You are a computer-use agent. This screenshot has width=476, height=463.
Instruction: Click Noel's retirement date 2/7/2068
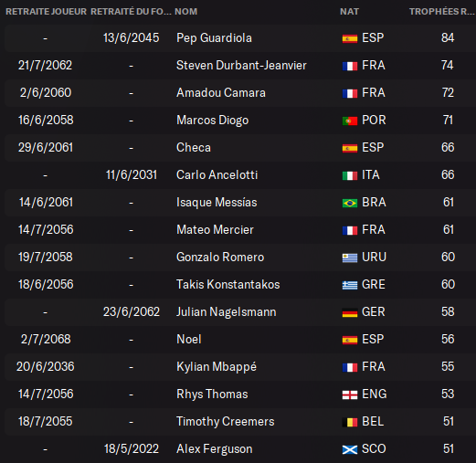pyautogui.click(x=46, y=340)
